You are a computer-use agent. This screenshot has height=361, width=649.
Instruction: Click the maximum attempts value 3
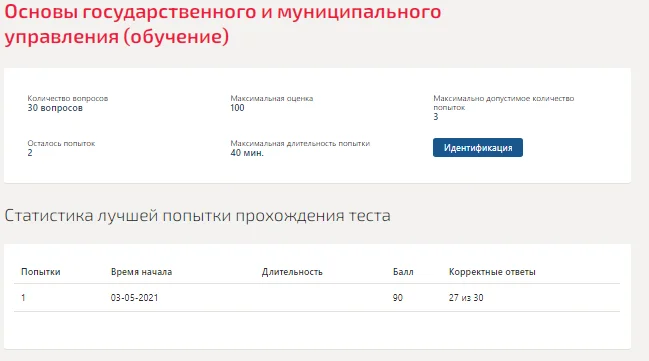point(435,117)
